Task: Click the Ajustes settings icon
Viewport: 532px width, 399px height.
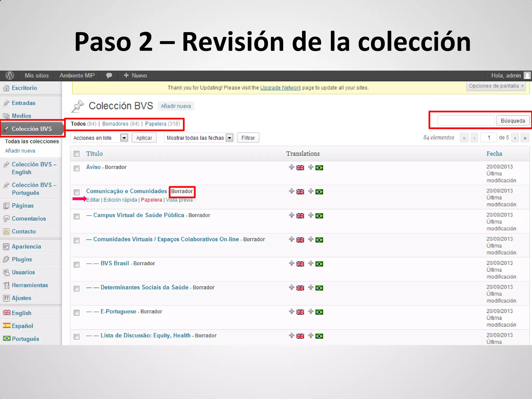Action: point(6,298)
